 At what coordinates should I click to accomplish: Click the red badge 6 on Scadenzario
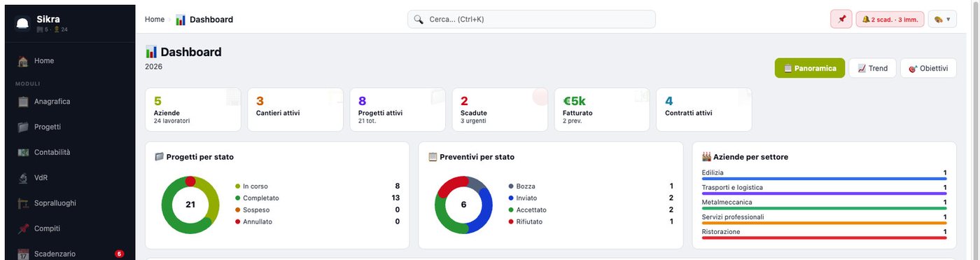pyautogui.click(x=119, y=254)
